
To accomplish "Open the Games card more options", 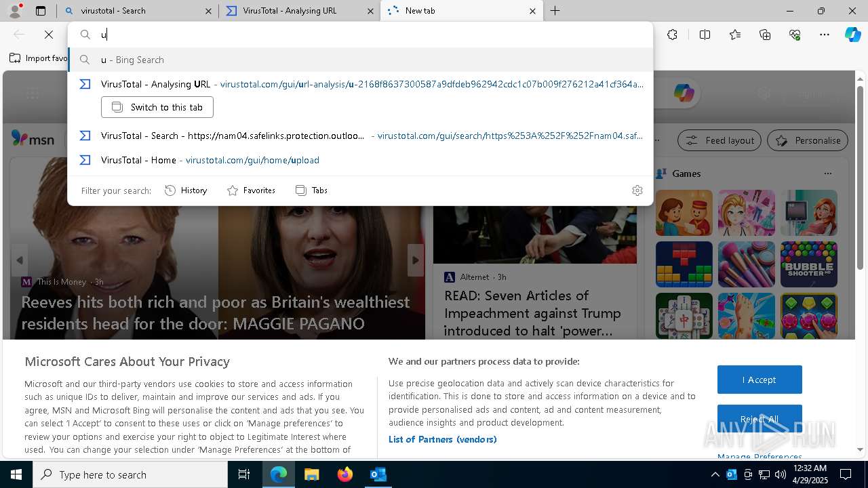I will coord(827,174).
